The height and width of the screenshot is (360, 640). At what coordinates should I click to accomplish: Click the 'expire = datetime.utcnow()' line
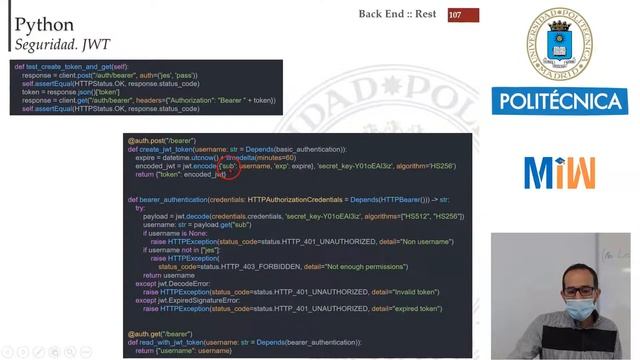(x=216, y=158)
